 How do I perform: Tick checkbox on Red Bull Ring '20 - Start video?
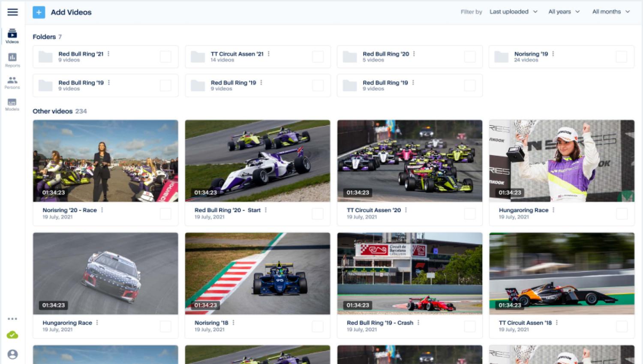coord(318,214)
